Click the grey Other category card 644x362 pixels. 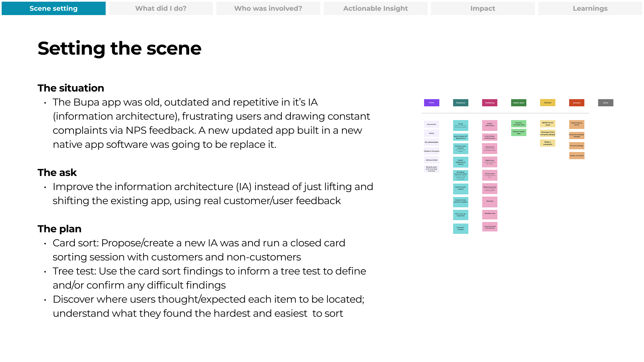coord(606,103)
